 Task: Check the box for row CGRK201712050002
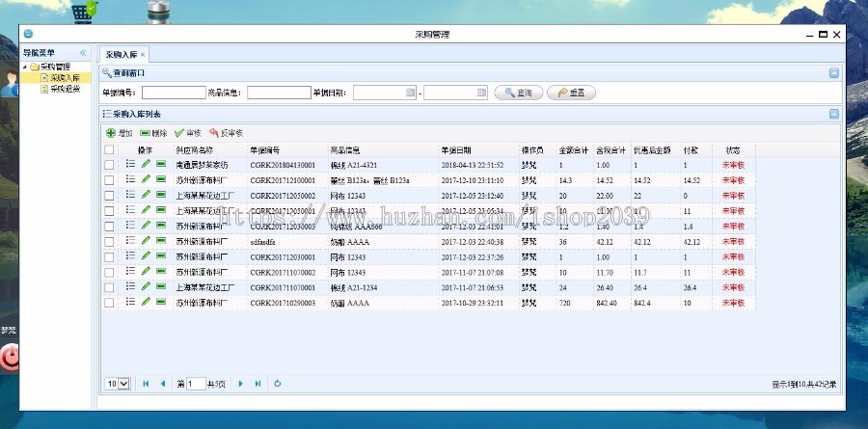(109, 196)
